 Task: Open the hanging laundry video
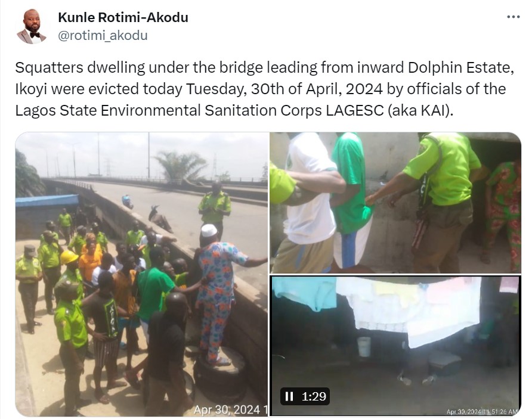point(395,346)
